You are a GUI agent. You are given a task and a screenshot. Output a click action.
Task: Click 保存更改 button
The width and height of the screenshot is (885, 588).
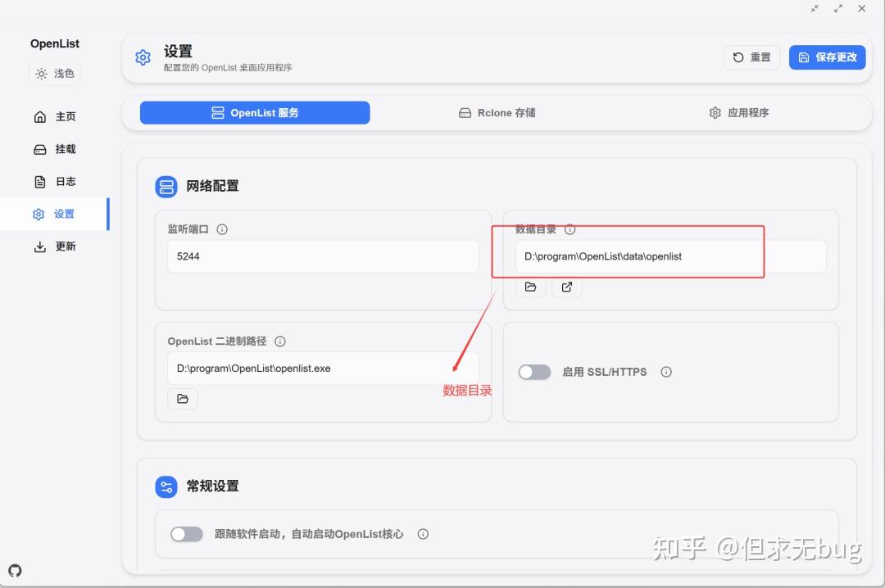pyautogui.click(x=827, y=57)
